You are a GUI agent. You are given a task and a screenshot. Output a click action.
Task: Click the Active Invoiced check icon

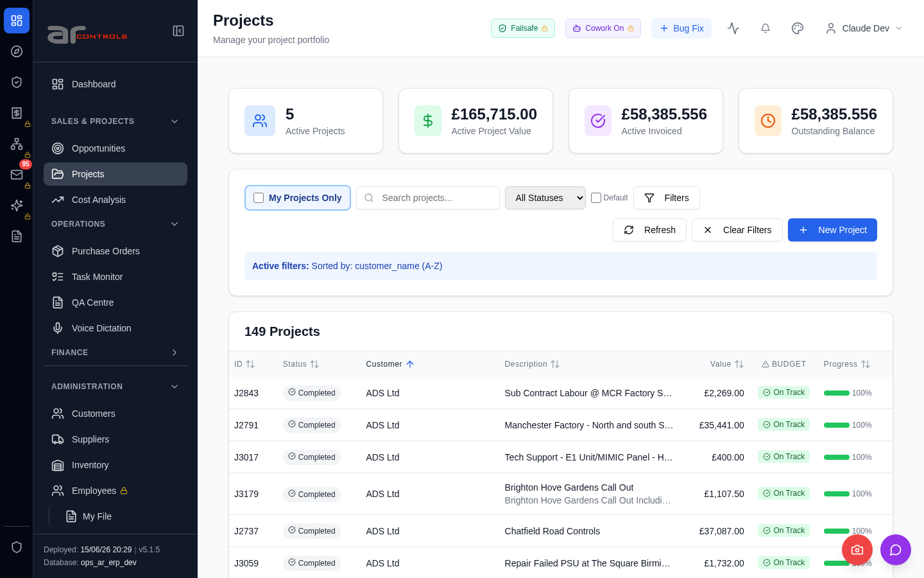[x=598, y=121]
